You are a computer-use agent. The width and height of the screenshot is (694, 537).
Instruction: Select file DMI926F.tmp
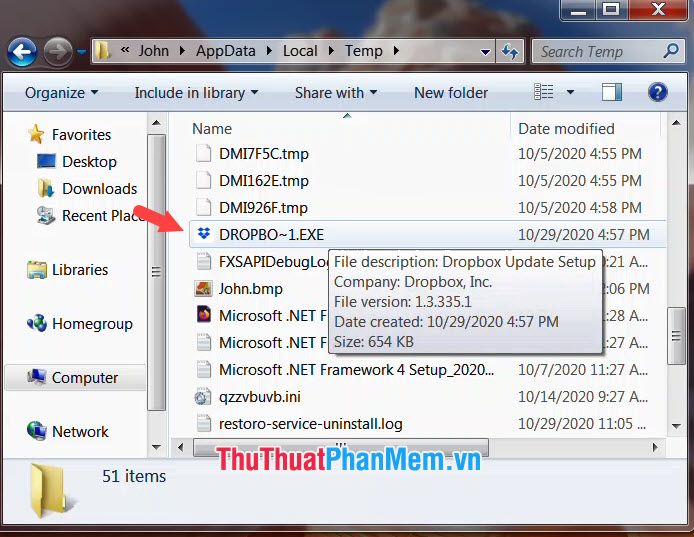click(263, 208)
